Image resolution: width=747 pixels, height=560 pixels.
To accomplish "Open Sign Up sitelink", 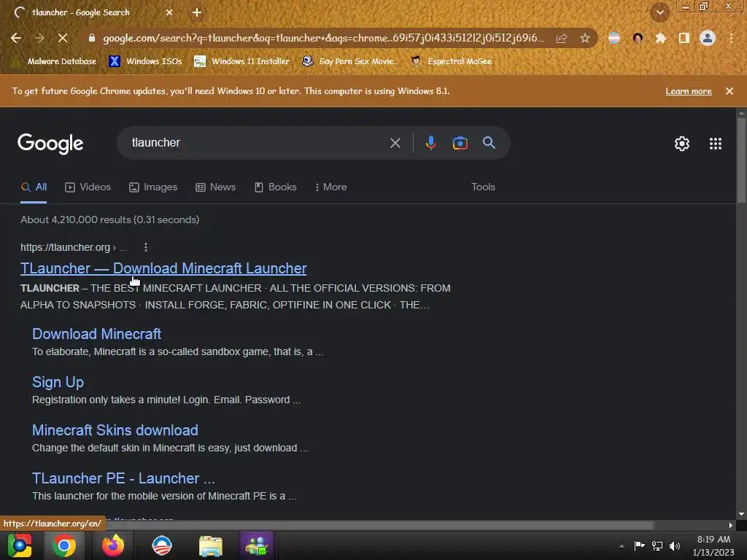I will tap(58, 382).
